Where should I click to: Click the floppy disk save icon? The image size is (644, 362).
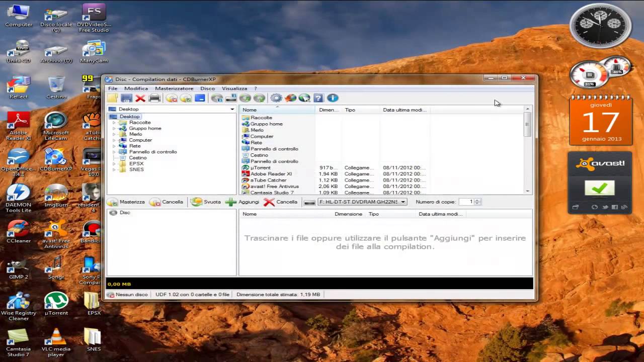click(x=126, y=98)
